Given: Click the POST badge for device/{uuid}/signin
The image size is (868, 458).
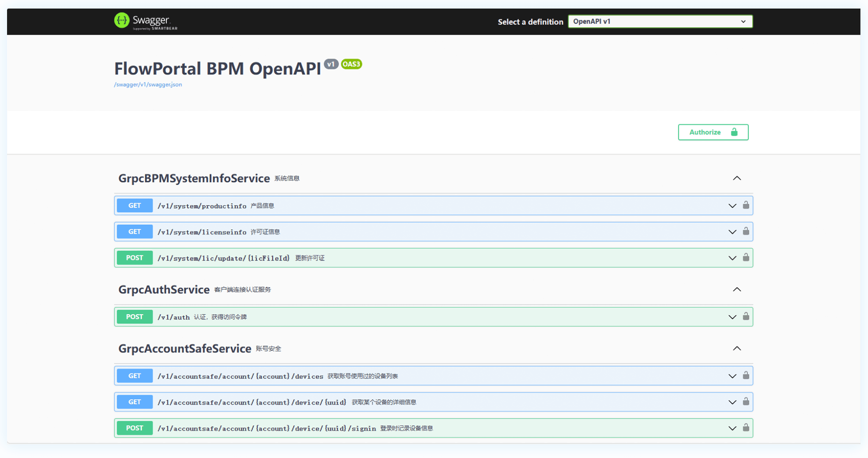Looking at the screenshot, I should (x=135, y=428).
